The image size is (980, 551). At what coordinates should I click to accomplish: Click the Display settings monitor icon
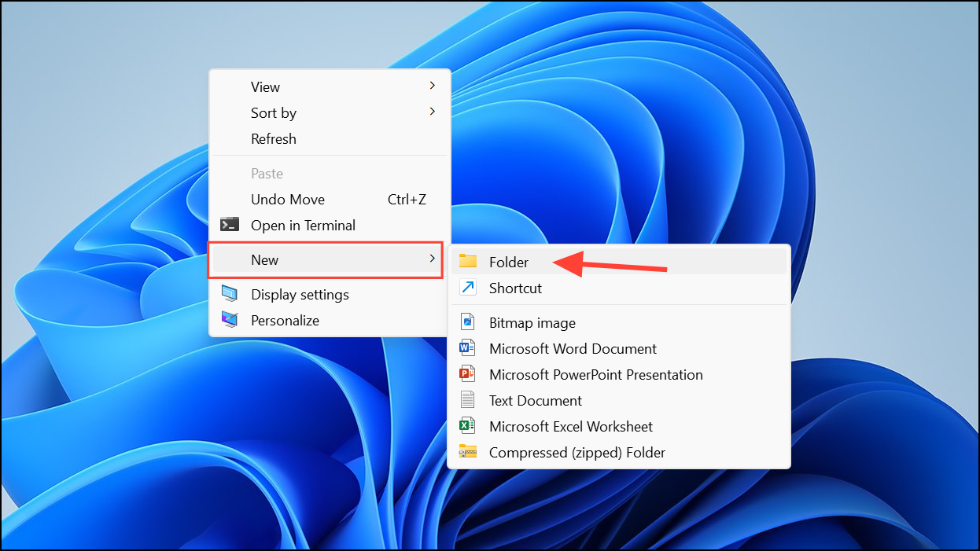point(230,294)
